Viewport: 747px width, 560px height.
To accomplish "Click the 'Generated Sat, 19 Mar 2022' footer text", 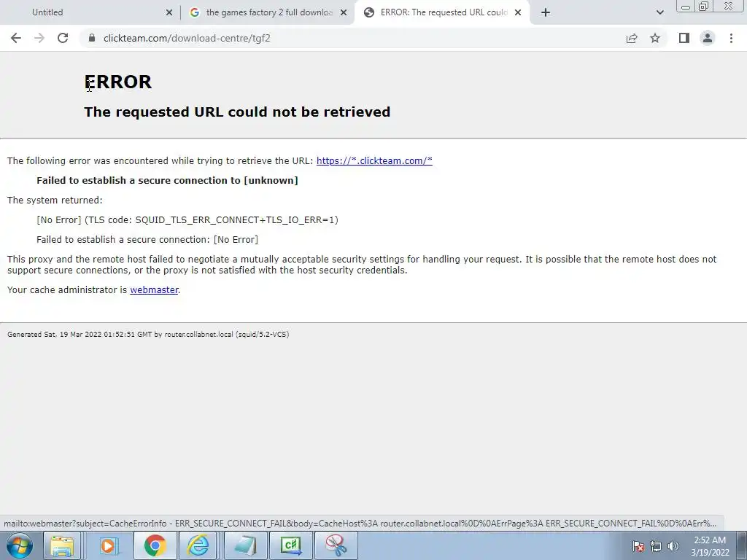I will pos(148,334).
